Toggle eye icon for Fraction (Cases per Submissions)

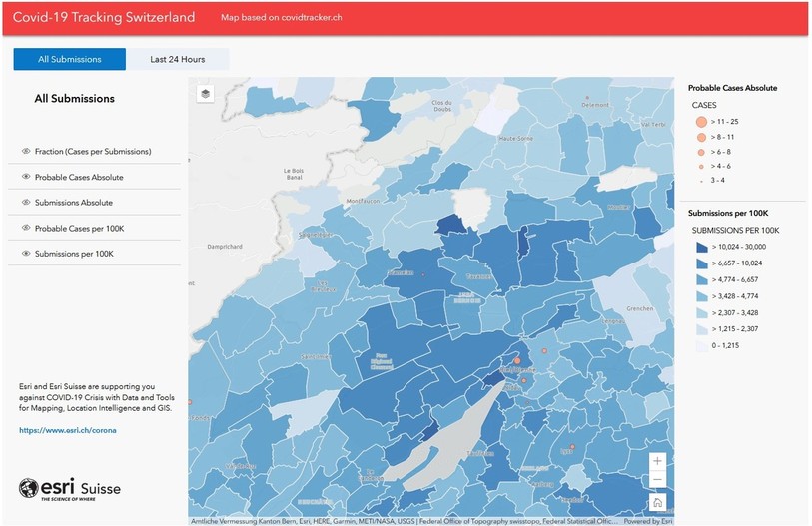click(26, 151)
